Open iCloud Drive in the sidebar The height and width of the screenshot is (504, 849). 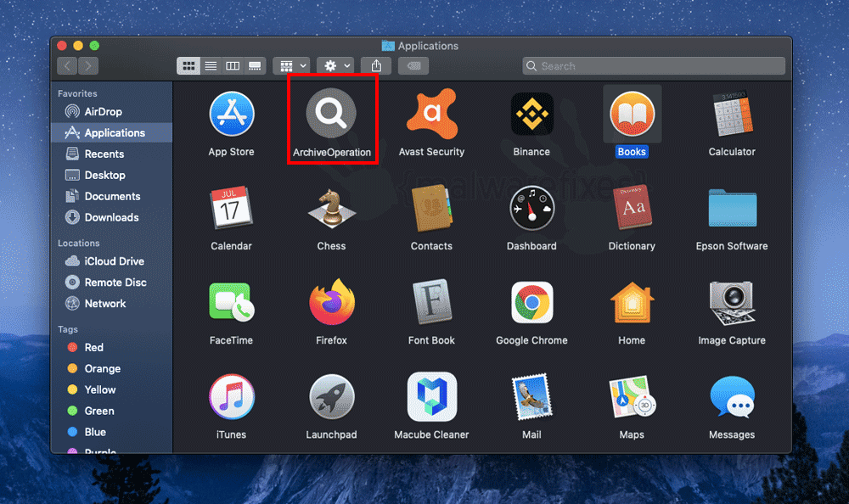(x=111, y=261)
